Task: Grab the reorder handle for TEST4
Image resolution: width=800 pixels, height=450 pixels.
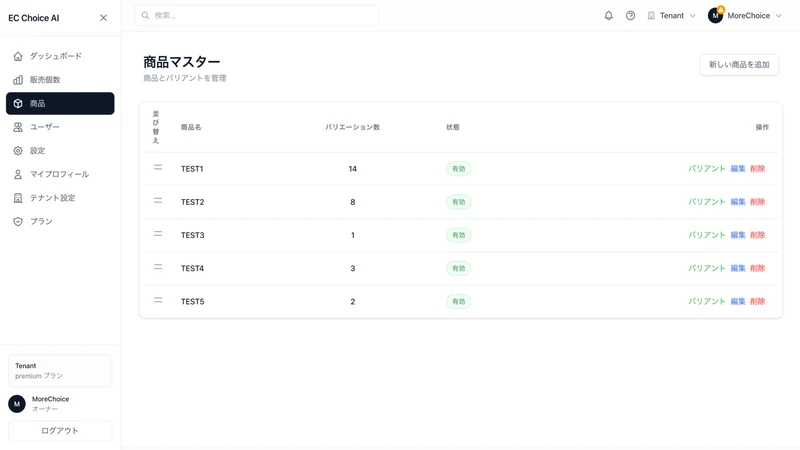Action: [x=158, y=267]
